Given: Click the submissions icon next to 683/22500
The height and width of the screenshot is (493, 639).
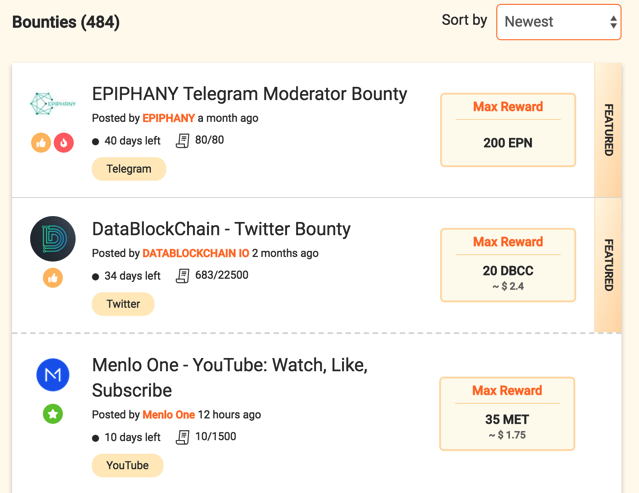Looking at the screenshot, I should point(183,276).
